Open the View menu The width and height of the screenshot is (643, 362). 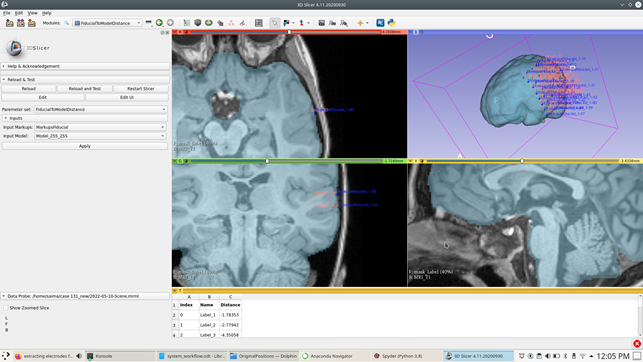click(x=32, y=13)
